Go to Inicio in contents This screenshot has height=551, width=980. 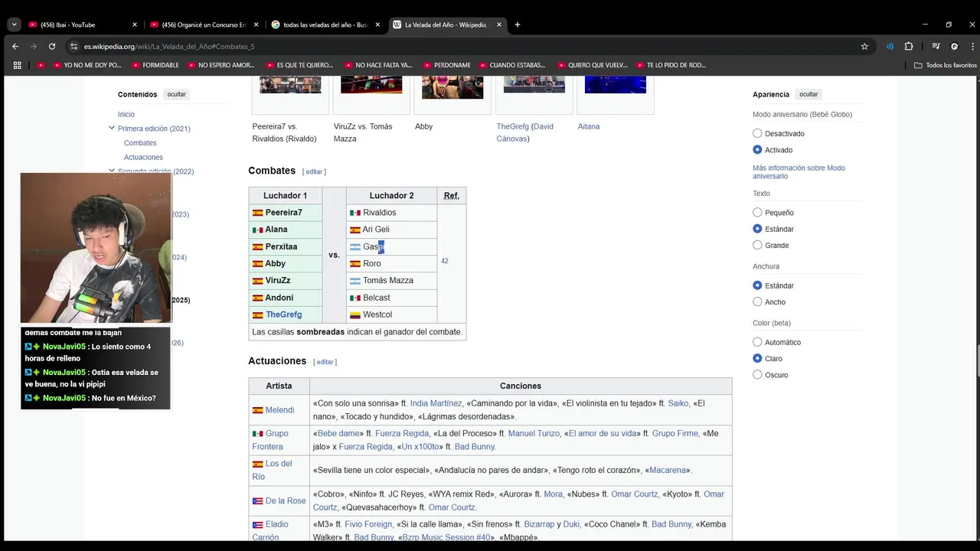coord(126,114)
